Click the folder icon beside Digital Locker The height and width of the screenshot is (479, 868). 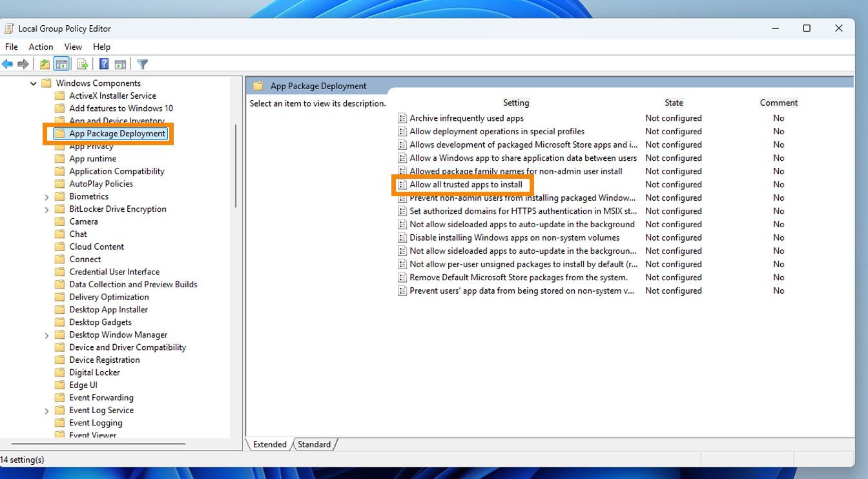pos(59,372)
